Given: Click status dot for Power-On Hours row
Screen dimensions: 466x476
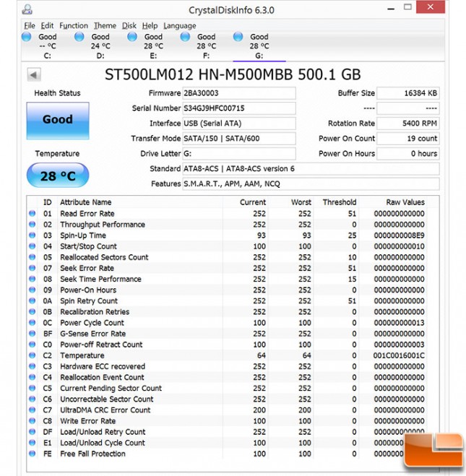Looking at the screenshot, I should [x=33, y=290].
